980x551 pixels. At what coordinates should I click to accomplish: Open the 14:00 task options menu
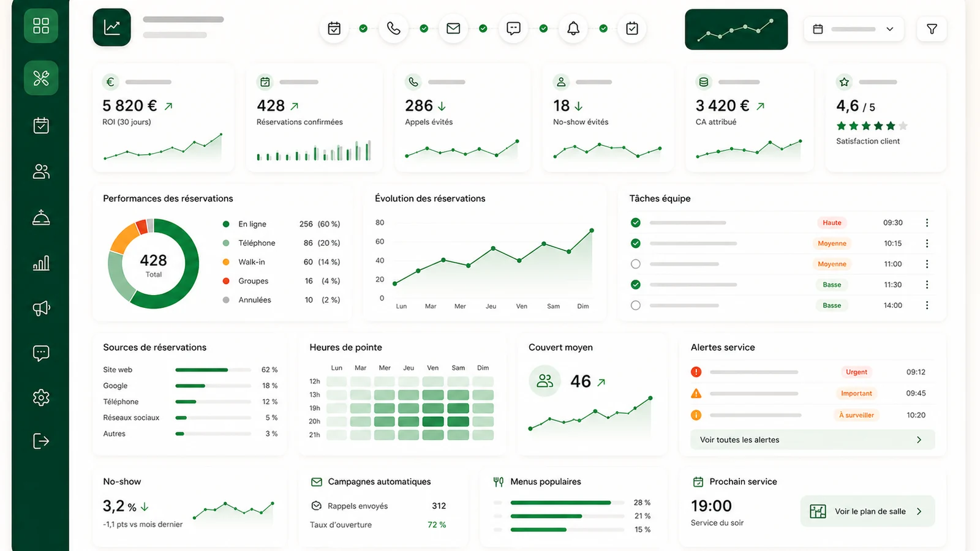pos(927,305)
